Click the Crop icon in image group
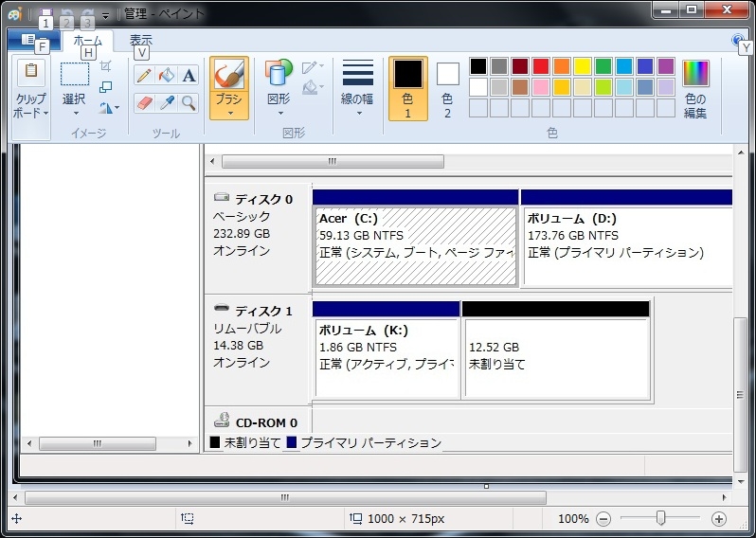 point(106,66)
